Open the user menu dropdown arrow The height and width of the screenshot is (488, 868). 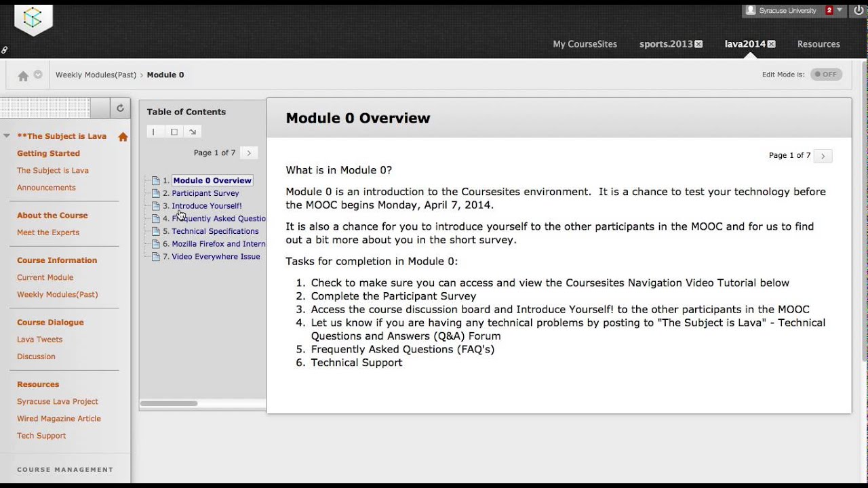click(840, 10)
